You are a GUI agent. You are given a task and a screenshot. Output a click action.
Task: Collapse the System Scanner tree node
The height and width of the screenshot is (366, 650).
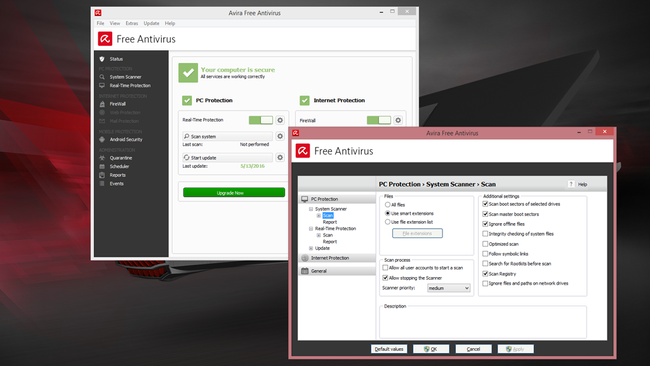tap(310, 209)
